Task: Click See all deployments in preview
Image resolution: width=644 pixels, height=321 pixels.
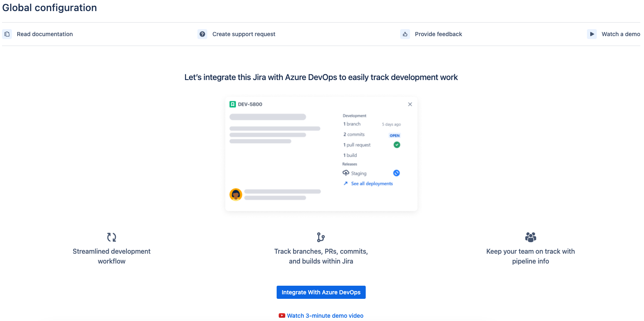Action: pos(372,183)
